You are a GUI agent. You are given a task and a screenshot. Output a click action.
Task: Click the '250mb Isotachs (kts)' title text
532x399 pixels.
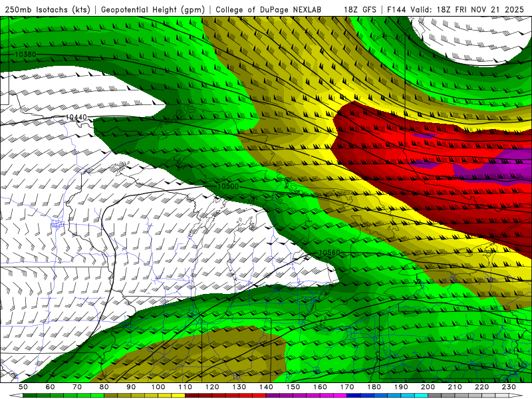click(47, 9)
